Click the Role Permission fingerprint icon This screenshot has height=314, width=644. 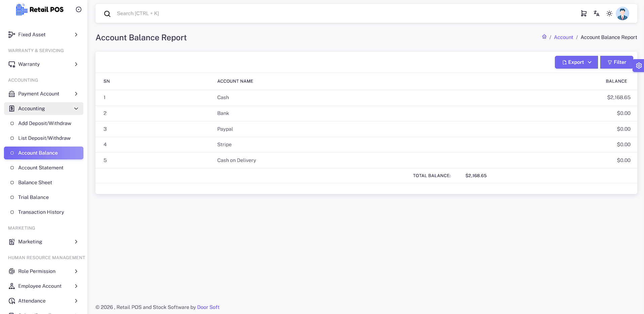click(12, 271)
